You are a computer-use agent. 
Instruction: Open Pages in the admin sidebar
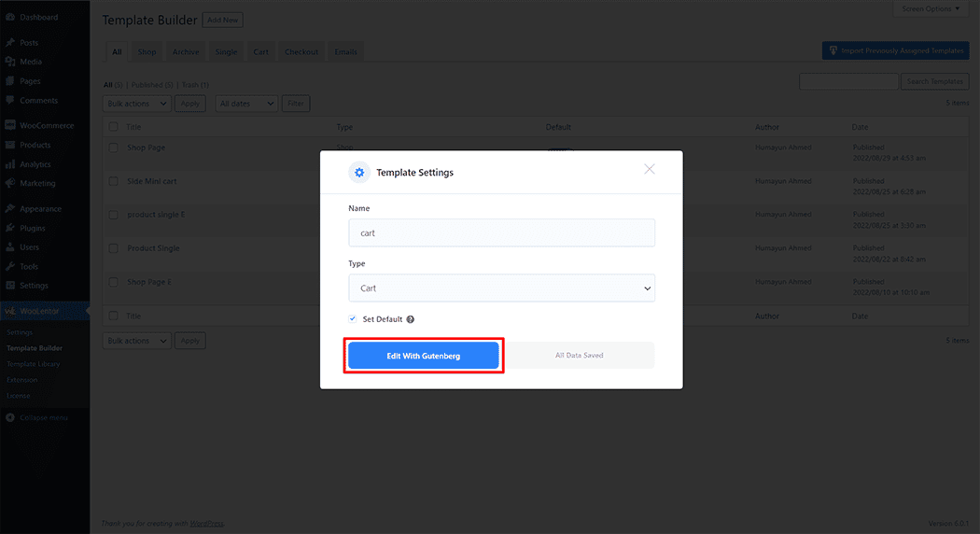click(x=30, y=81)
